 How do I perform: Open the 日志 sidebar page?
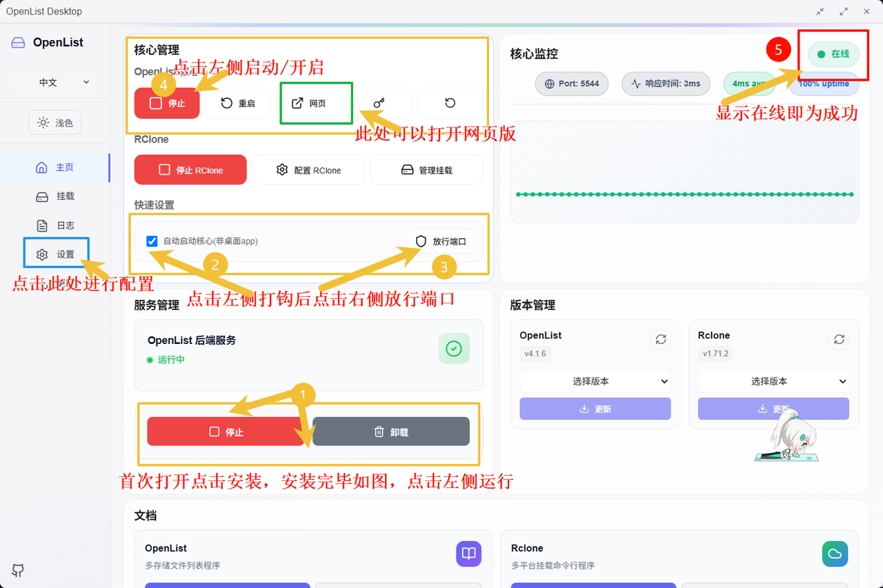pos(55,225)
